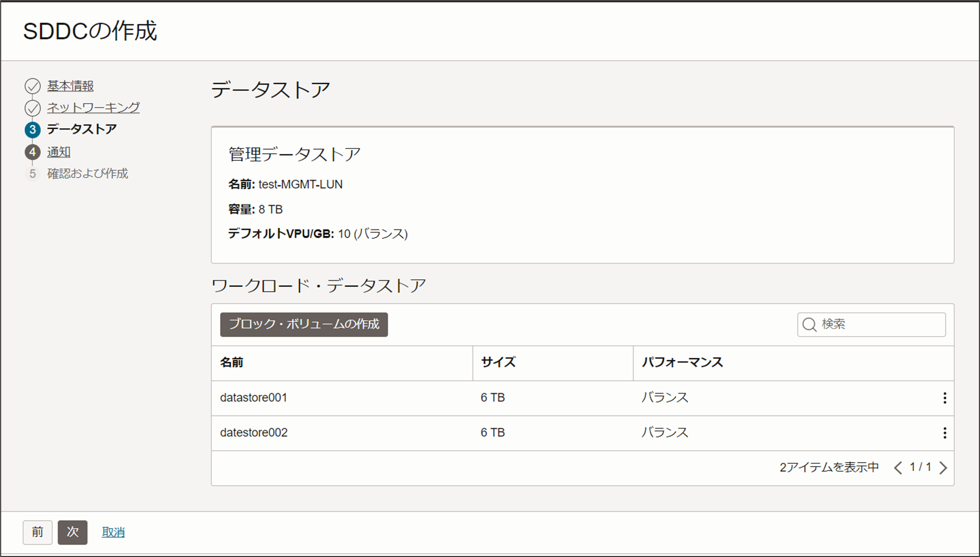The width and height of the screenshot is (980, 557).
Task: Open actions menu for datestore002 row
Action: point(944,433)
